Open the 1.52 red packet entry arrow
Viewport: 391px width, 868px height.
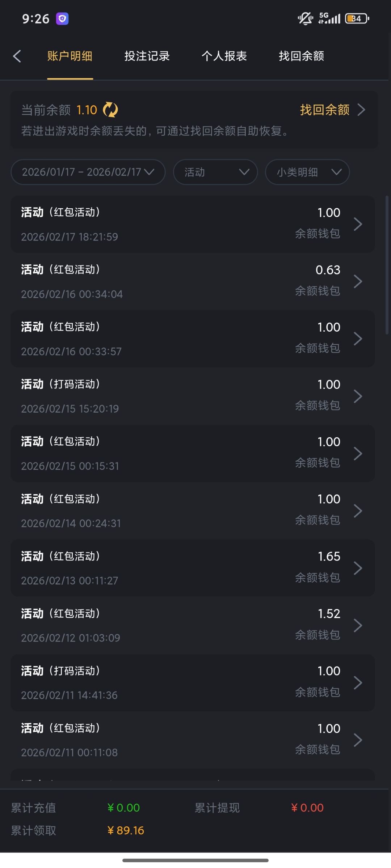[x=358, y=625]
